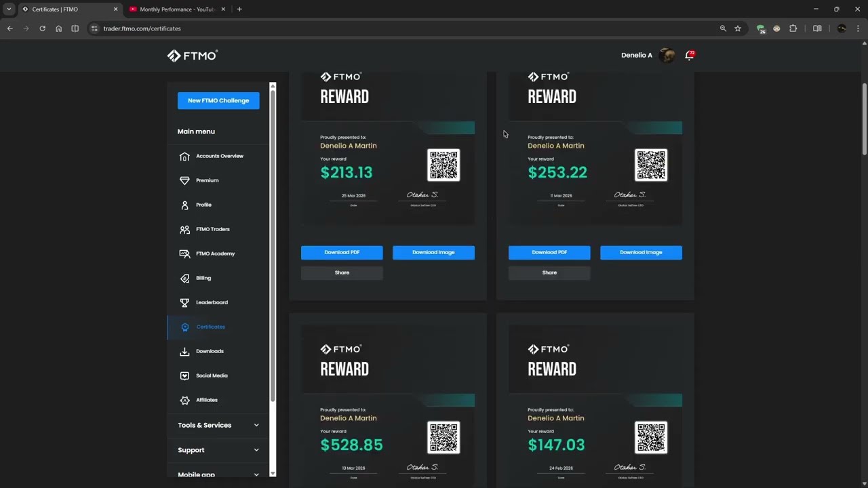This screenshot has width=868, height=488.
Task: Download PDF of the $253.22 reward
Action: (x=549, y=252)
